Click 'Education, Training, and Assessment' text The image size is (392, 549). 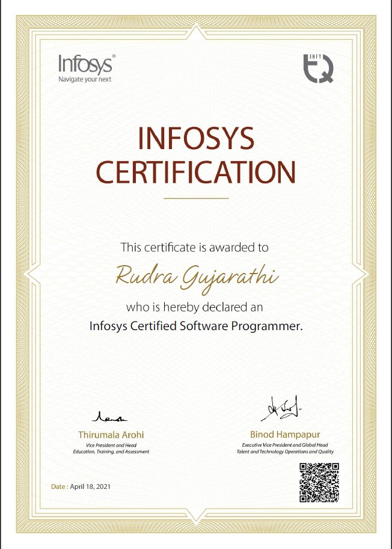[x=111, y=452]
